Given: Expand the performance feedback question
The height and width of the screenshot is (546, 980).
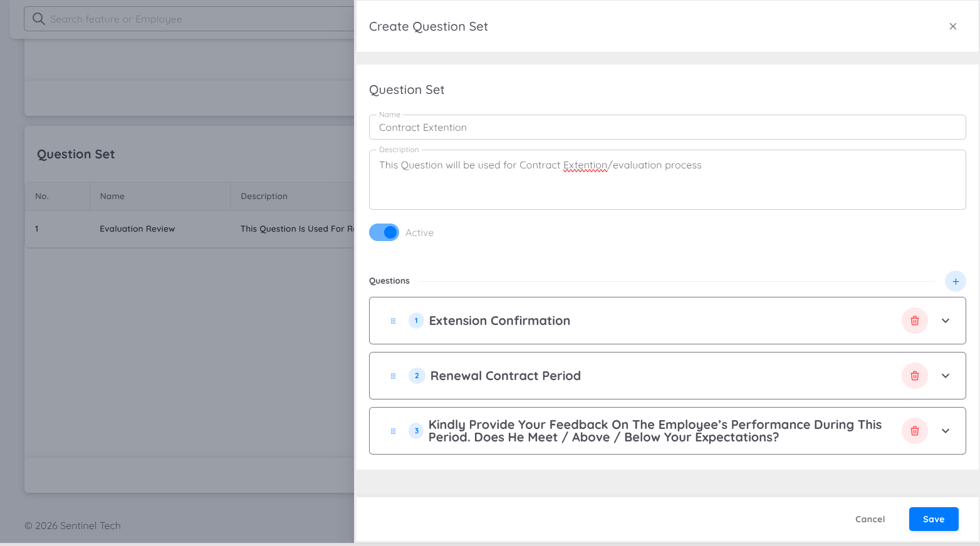Looking at the screenshot, I should pos(945,431).
